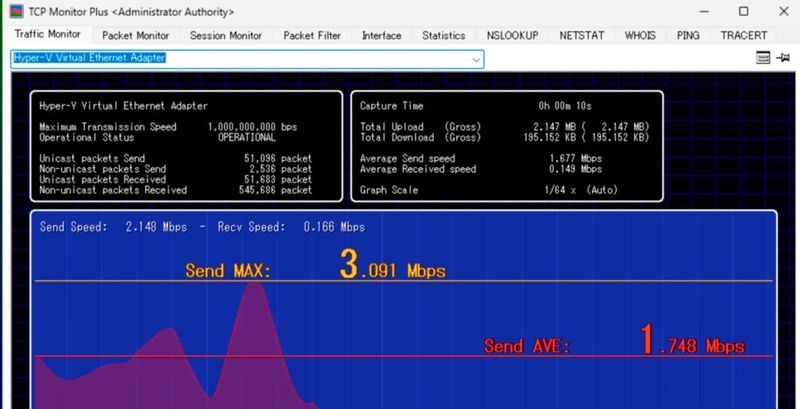800x409 pixels.
Task: Click the Send Speed 2.148 Mbps readout
Action: (113, 227)
